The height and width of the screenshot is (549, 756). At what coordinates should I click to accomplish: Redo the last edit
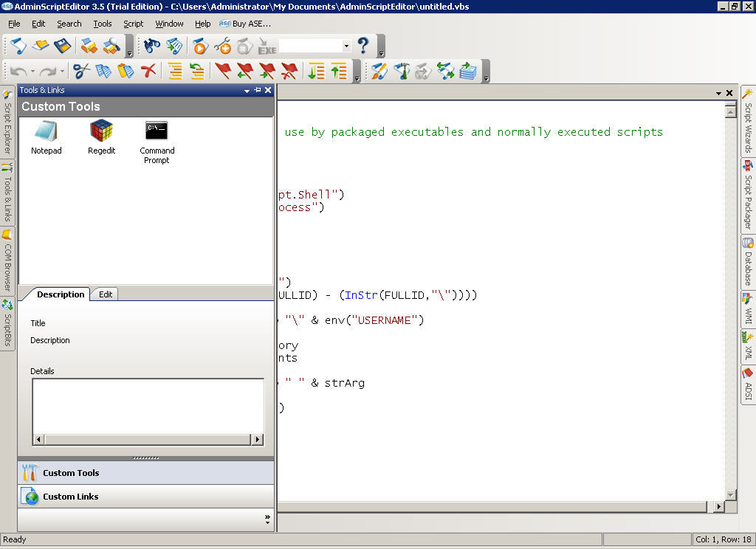pyautogui.click(x=48, y=72)
